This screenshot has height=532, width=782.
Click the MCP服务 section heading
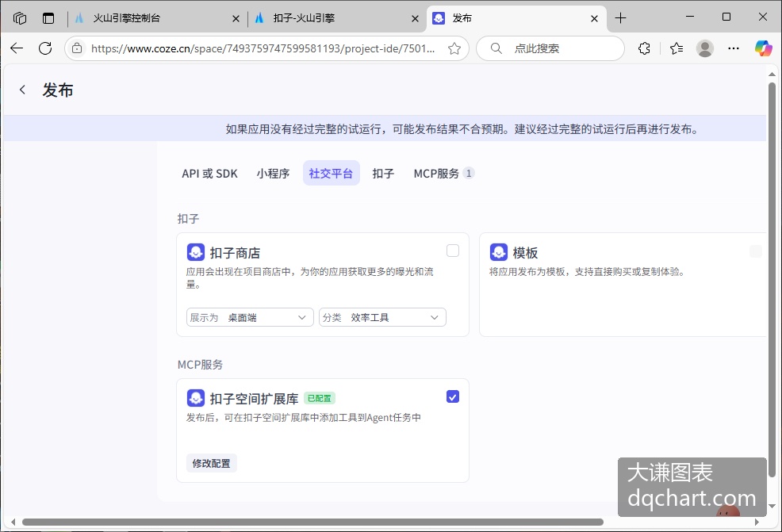200,365
